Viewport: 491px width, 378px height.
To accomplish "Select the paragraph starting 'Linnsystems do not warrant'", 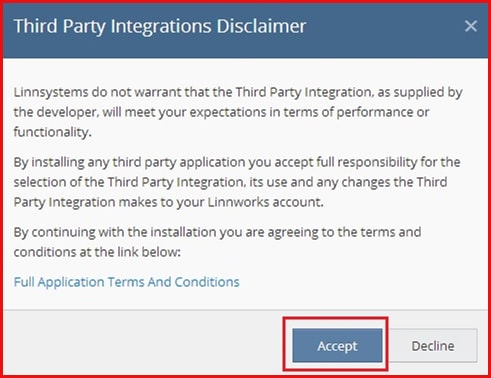I will point(238,112).
